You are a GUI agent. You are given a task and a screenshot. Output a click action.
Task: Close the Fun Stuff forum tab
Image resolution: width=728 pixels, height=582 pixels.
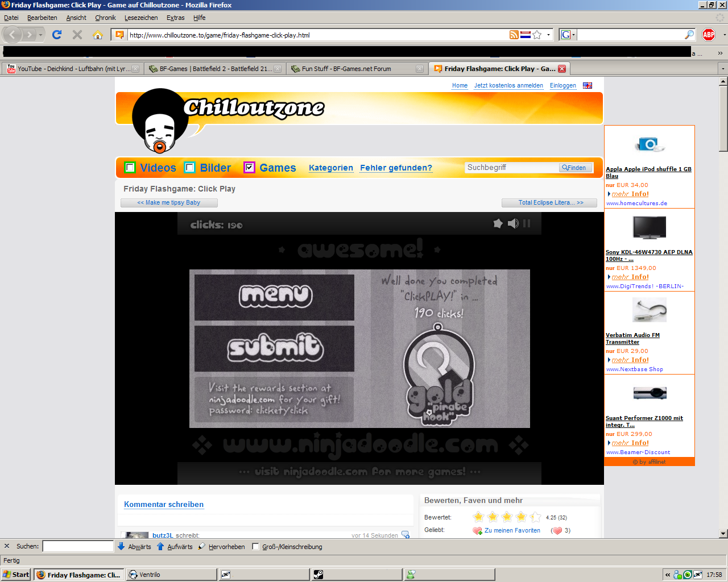[420, 69]
